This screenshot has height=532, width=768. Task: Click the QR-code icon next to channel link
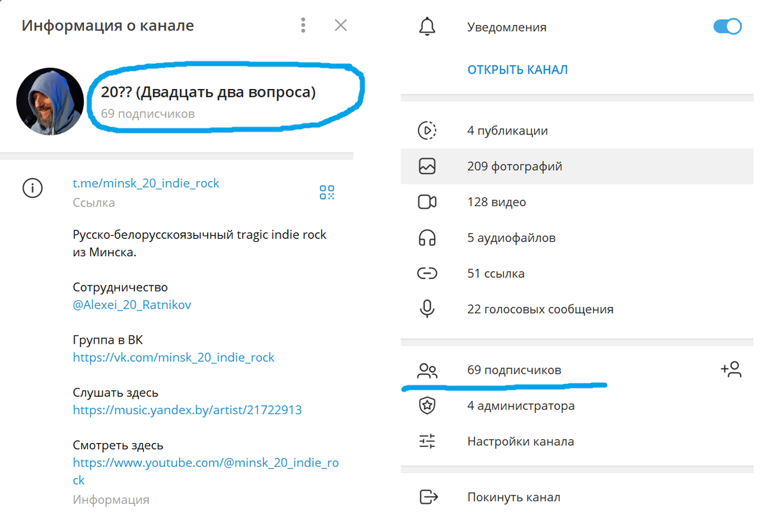(327, 191)
